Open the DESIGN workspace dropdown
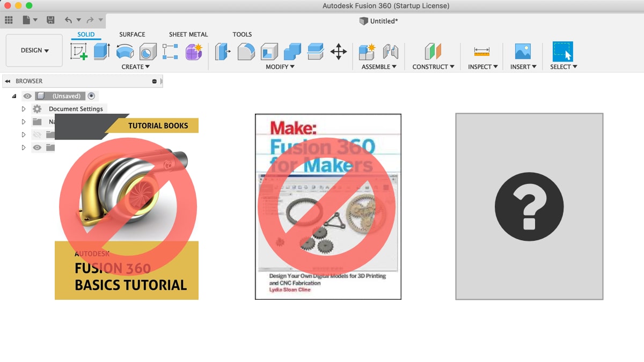 tap(34, 50)
